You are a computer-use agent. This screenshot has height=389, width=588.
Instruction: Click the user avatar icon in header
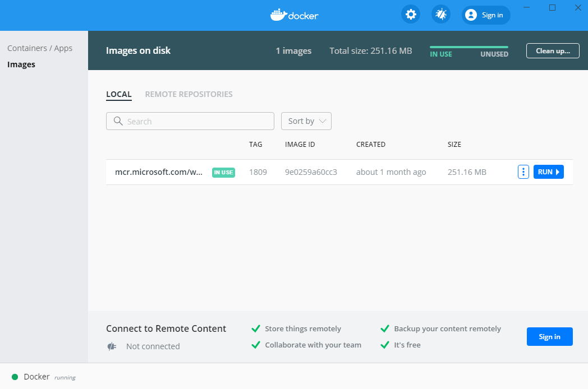pos(471,15)
